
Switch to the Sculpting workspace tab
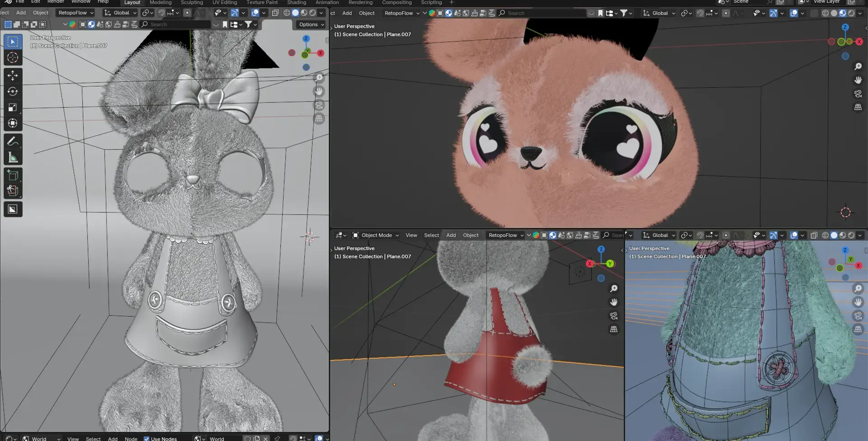[x=192, y=3]
